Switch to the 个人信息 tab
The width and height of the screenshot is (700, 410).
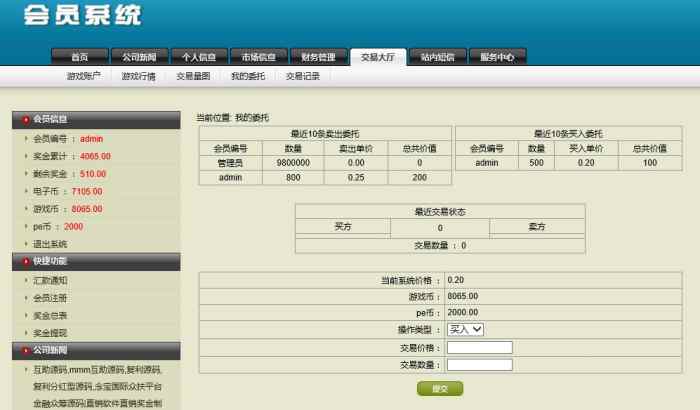click(x=199, y=57)
